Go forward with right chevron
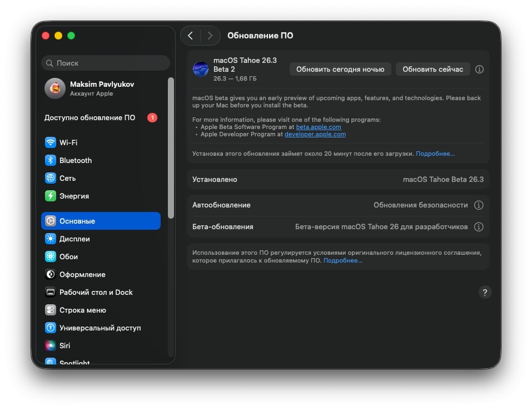 tap(210, 36)
